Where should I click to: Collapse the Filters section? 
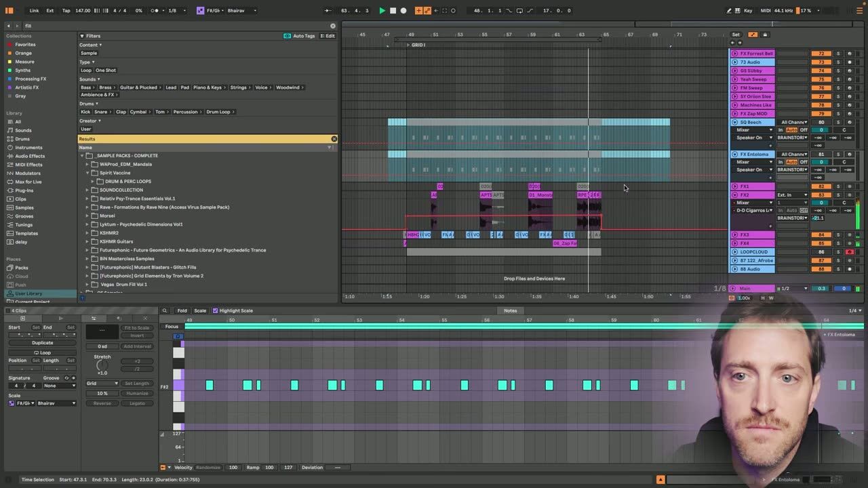click(81, 36)
